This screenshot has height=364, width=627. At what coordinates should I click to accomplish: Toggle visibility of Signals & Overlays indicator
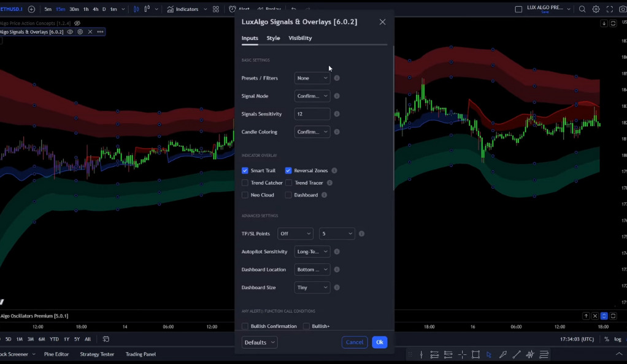click(x=70, y=32)
